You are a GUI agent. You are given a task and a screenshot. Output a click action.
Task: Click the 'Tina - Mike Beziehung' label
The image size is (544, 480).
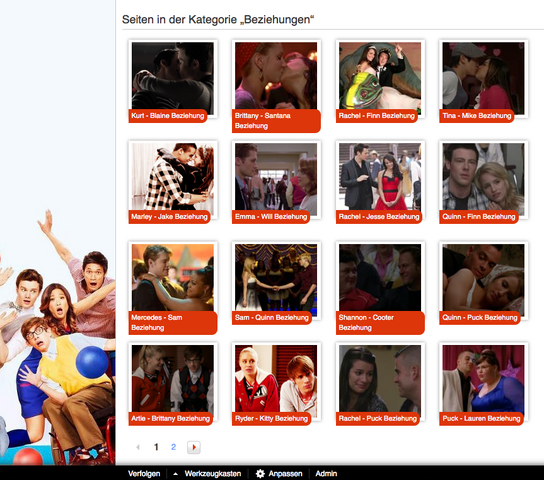[x=477, y=116]
